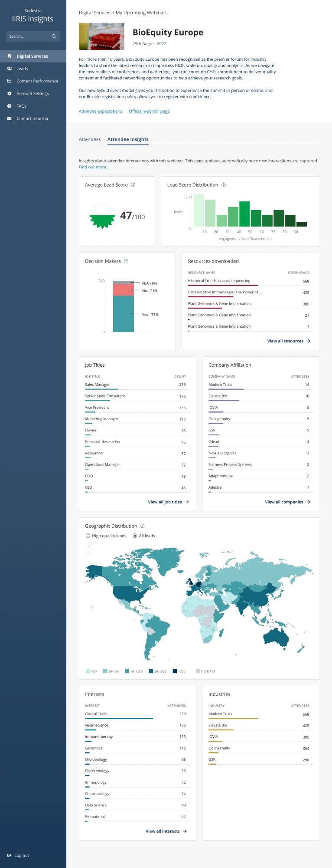Click Log out in the sidebar
Viewport: 332px width, 868px height.
coord(18,855)
